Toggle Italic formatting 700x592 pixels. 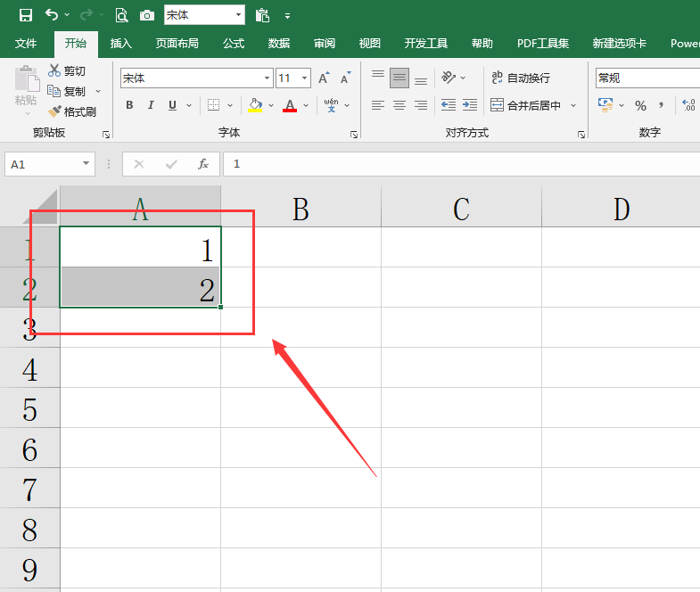pyautogui.click(x=151, y=105)
